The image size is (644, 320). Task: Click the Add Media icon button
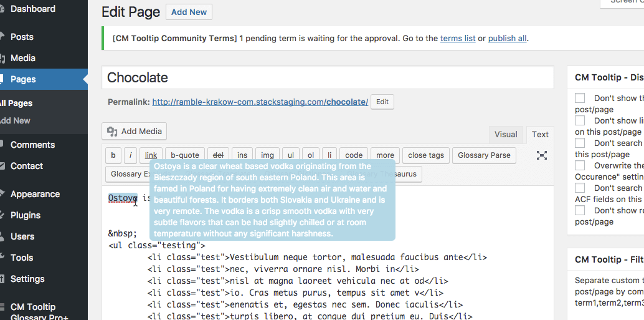coord(134,131)
